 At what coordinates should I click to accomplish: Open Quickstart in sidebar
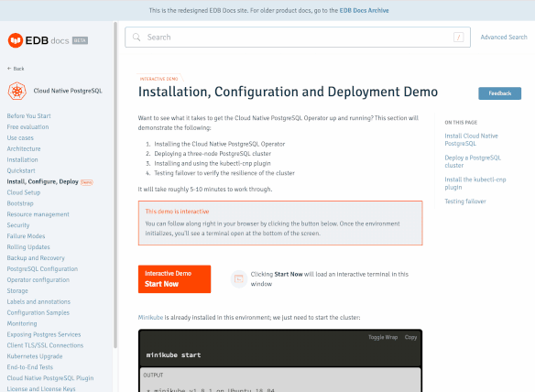click(21, 170)
